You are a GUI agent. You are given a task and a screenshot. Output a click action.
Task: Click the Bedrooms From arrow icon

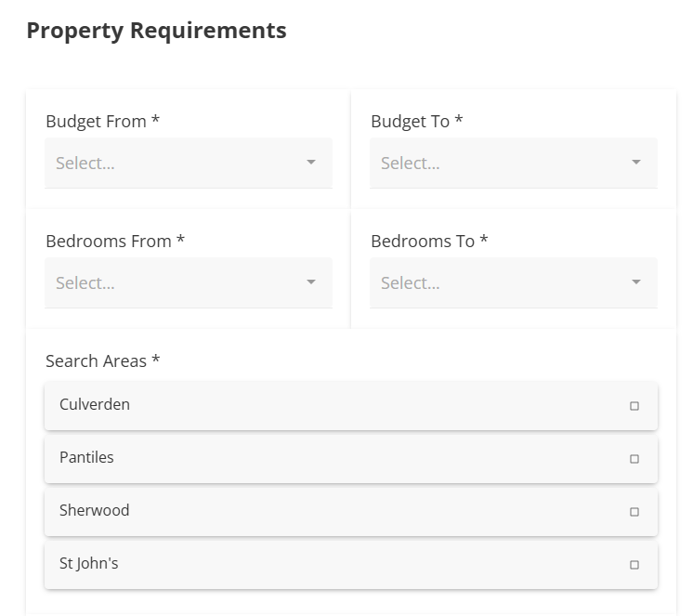(x=311, y=282)
